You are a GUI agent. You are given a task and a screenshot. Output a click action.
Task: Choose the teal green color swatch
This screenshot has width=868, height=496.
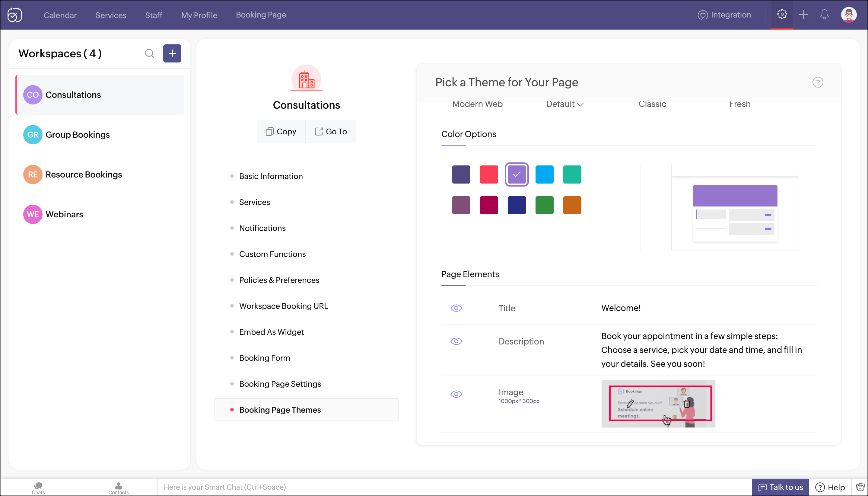pos(572,174)
